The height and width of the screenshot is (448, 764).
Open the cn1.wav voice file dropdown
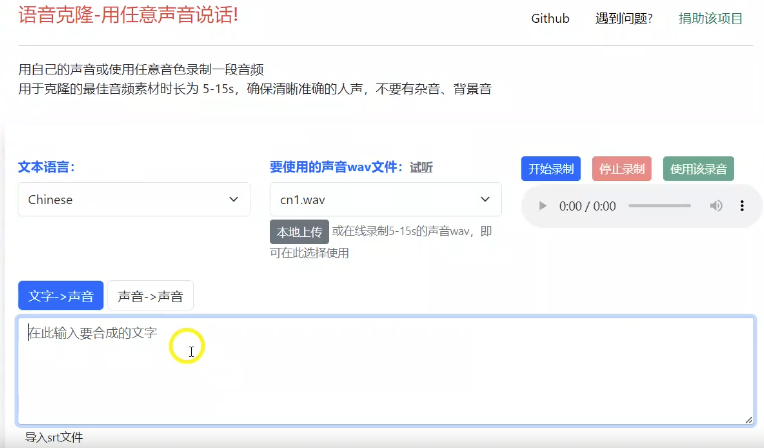click(x=385, y=199)
